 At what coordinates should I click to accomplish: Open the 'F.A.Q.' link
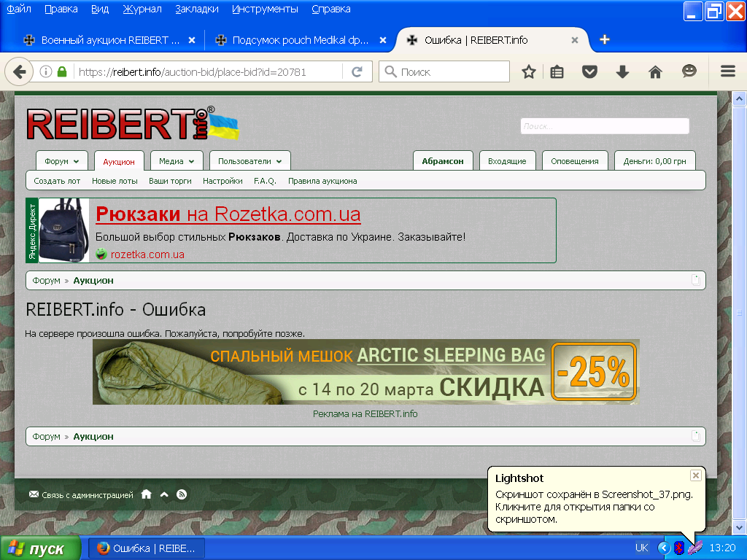(x=265, y=181)
